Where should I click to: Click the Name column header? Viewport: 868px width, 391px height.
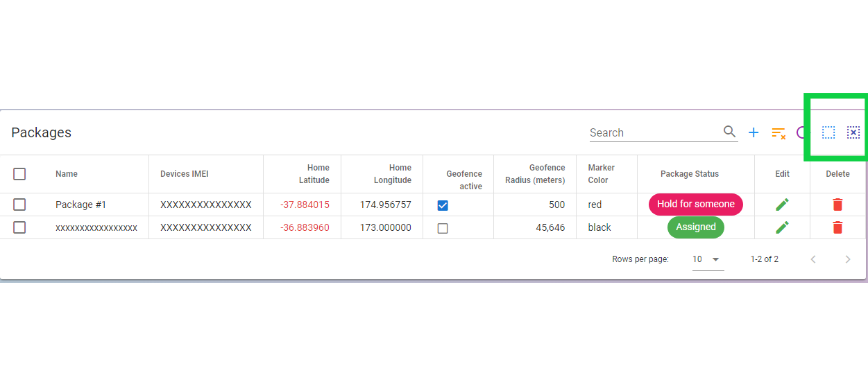67,174
